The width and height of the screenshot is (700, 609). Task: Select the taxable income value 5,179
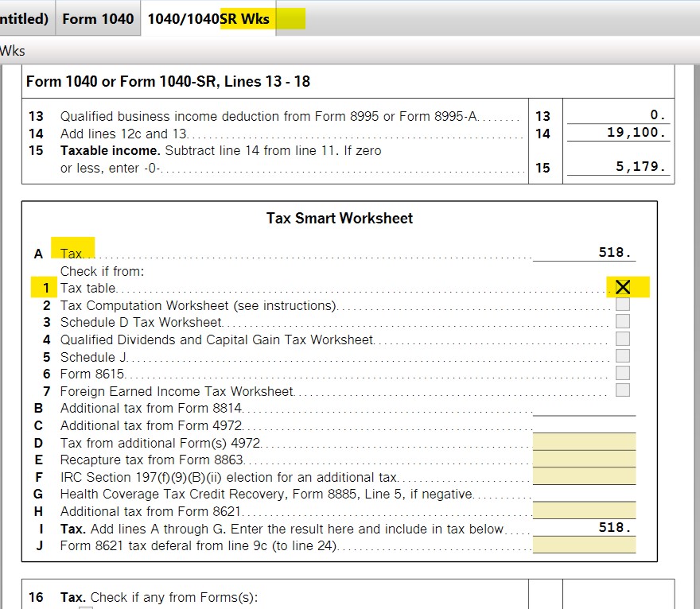pos(640,166)
